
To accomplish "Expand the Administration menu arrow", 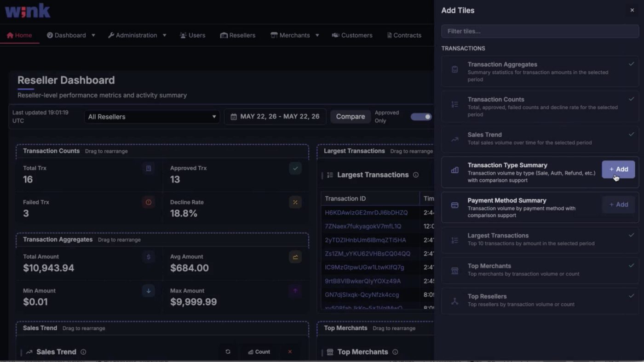I will (x=164, y=35).
